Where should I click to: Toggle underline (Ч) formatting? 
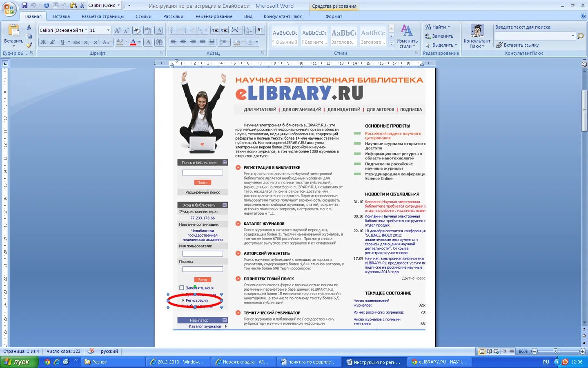click(62, 42)
